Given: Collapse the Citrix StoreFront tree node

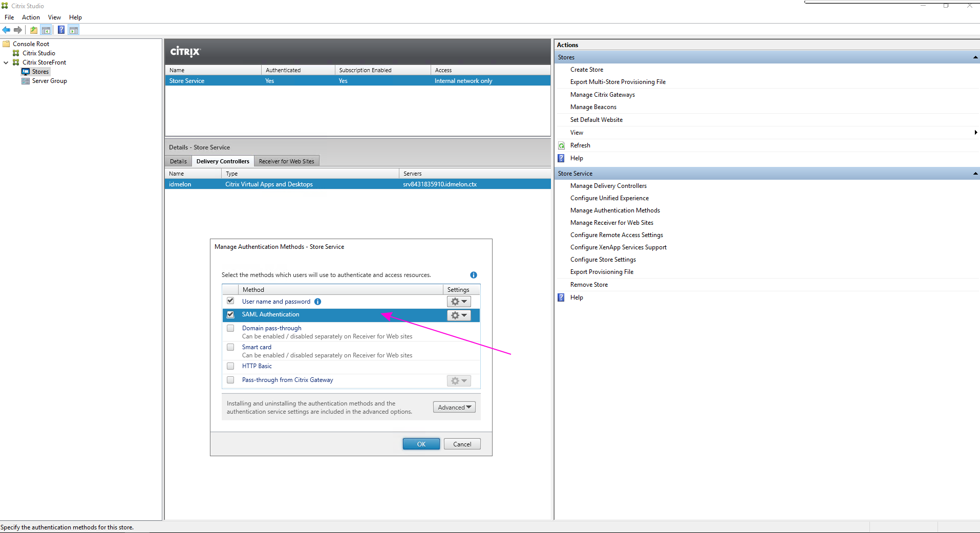Looking at the screenshot, I should 6,62.
